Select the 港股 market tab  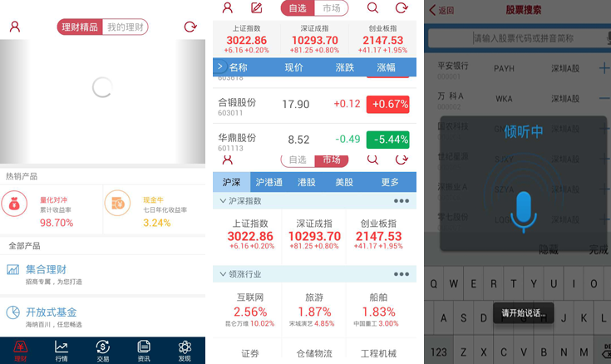coord(306,182)
